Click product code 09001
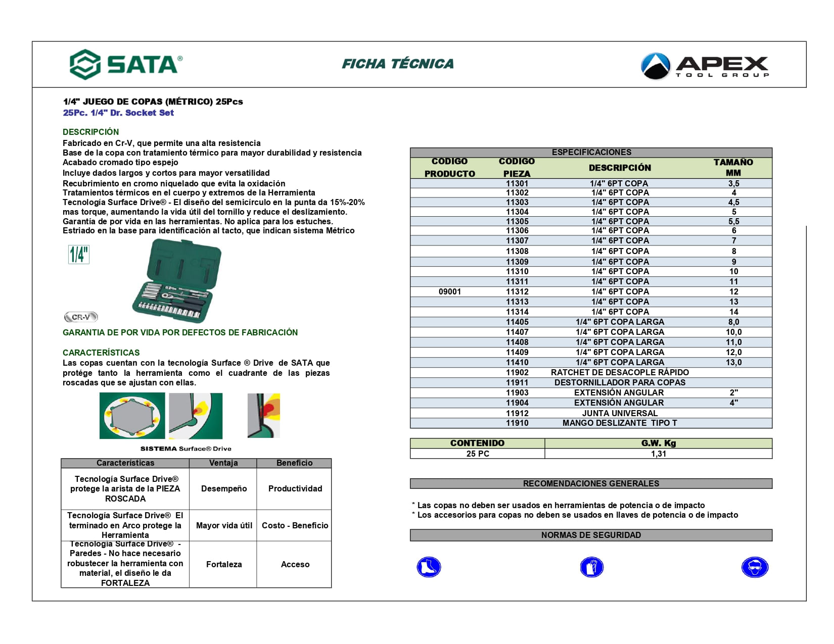The height and width of the screenshot is (644, 834). click(450, 291)
